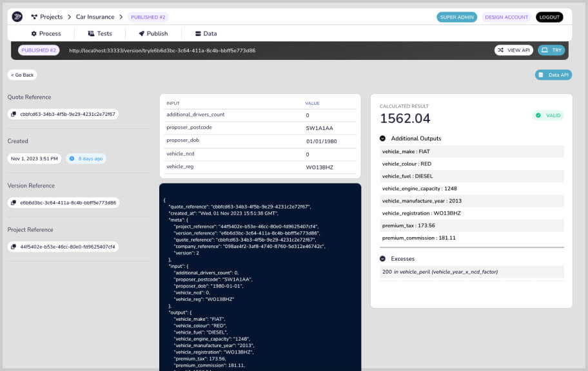The height and width of the screenshot is (371, 588).
Task: Select the vehicle_make : FIAT row
Action: point(472,151)
